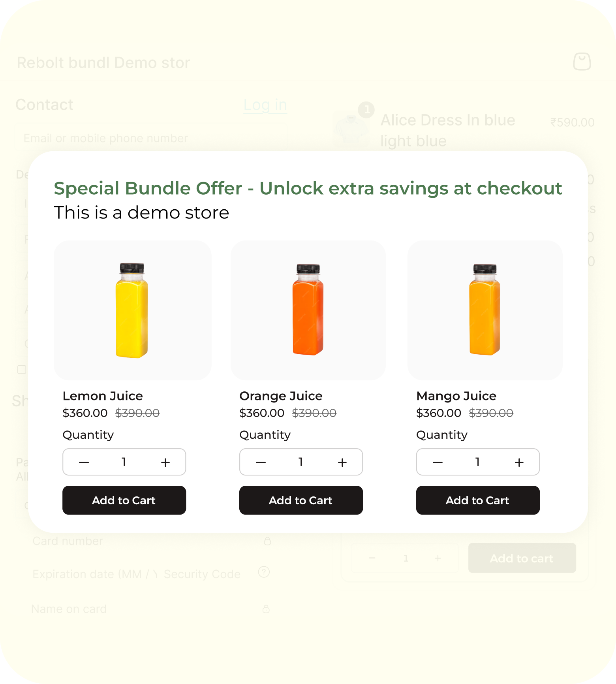Add Lemon Juice to cart
This screenshot has height=684, width=616.
click(124, 500)
